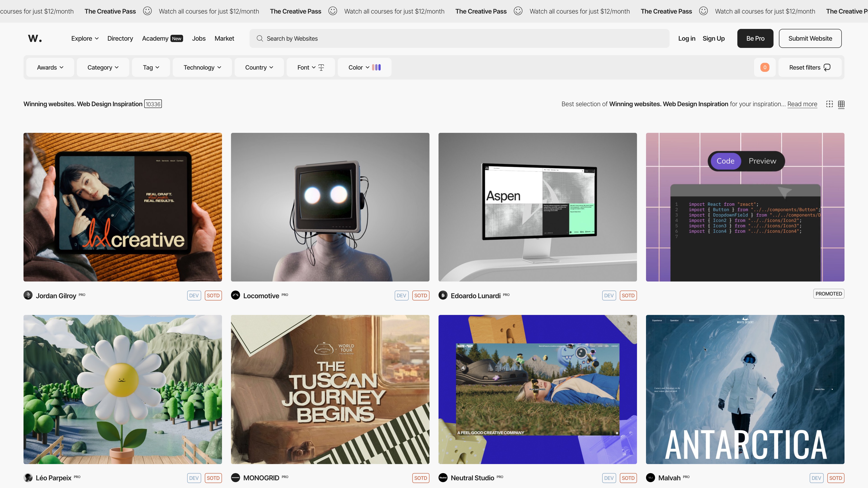Click the Color filter palette bars icon
The image size is (868, 488).
coord(376,67)
